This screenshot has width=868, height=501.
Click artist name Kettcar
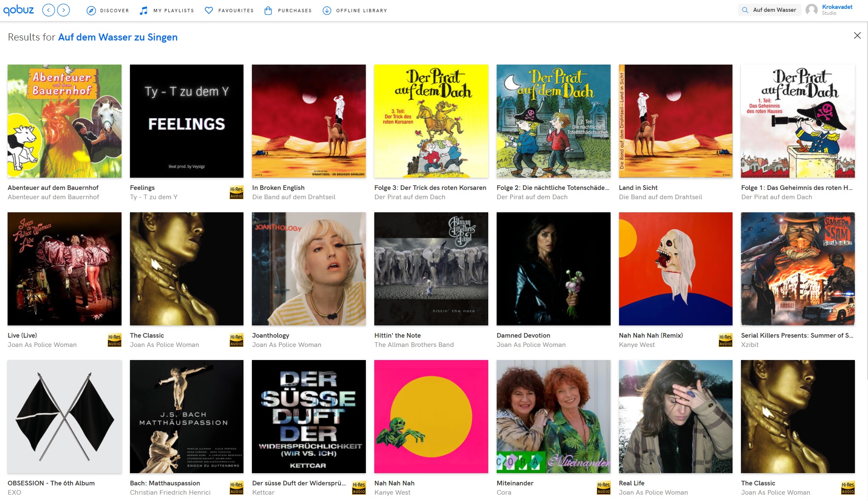click(263, 493)
